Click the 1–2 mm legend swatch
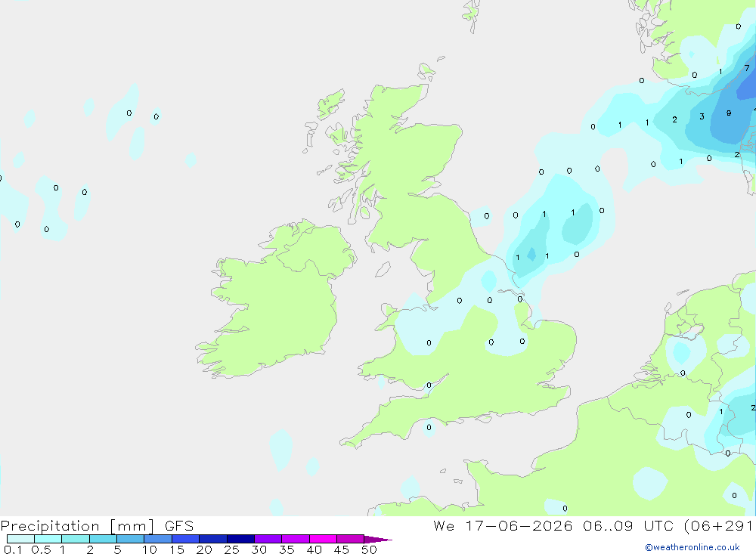The height and width of the screenshot is (554, 756). 76,539
